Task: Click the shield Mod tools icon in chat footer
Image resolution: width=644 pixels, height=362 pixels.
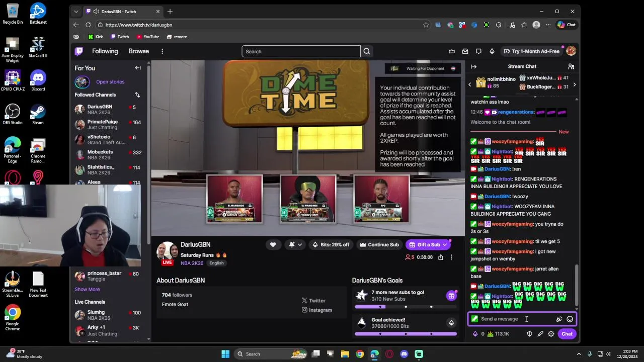Action: (x=529, y=334)
